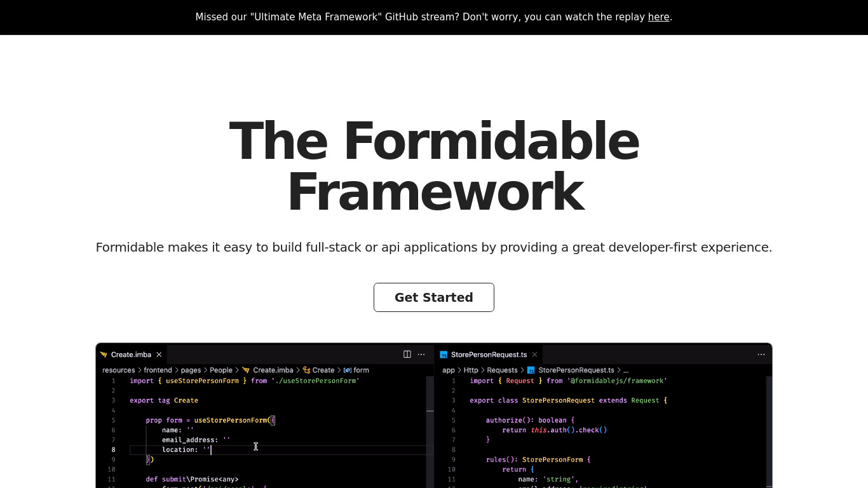Click the split editor icon
Screen dimensions: 868x488
pos(407,355)
